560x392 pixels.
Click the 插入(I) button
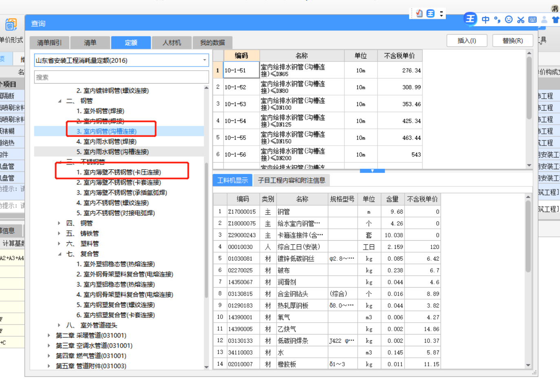point(467,40)
